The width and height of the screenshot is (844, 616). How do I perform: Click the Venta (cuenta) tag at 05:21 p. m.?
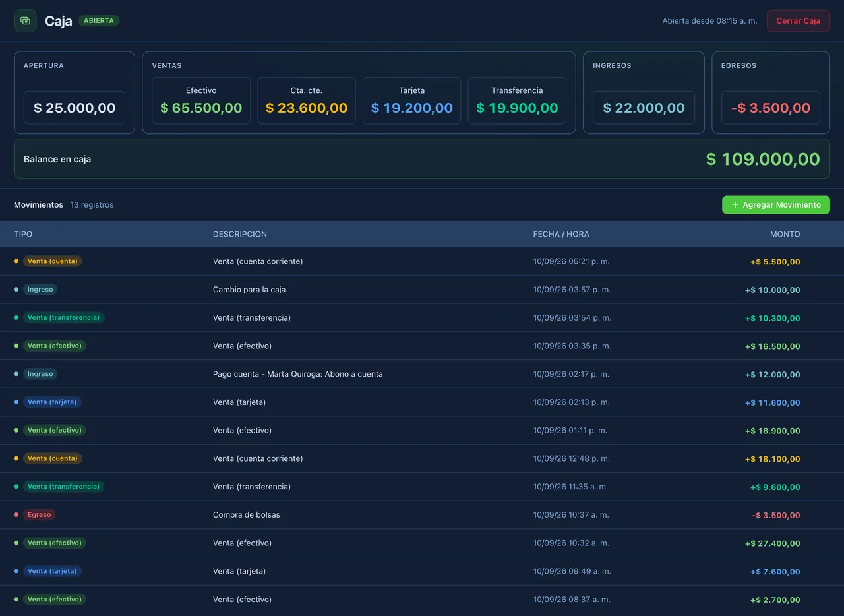tap(52, 261)
